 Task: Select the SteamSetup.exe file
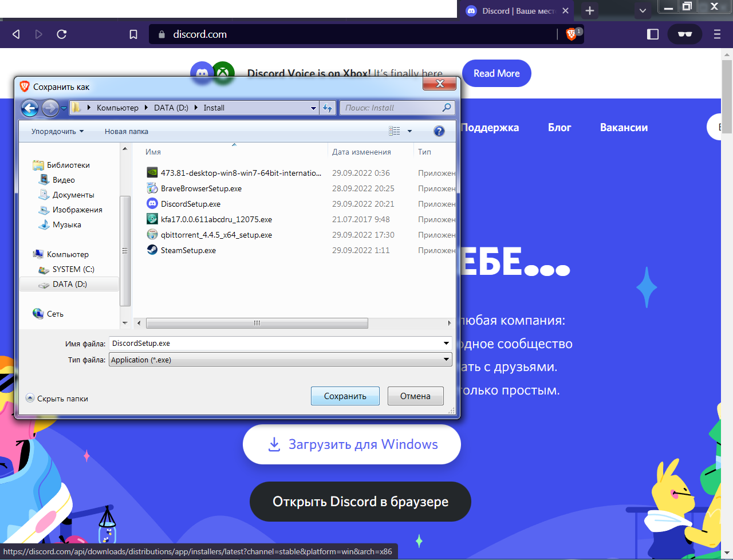point(182,250)
